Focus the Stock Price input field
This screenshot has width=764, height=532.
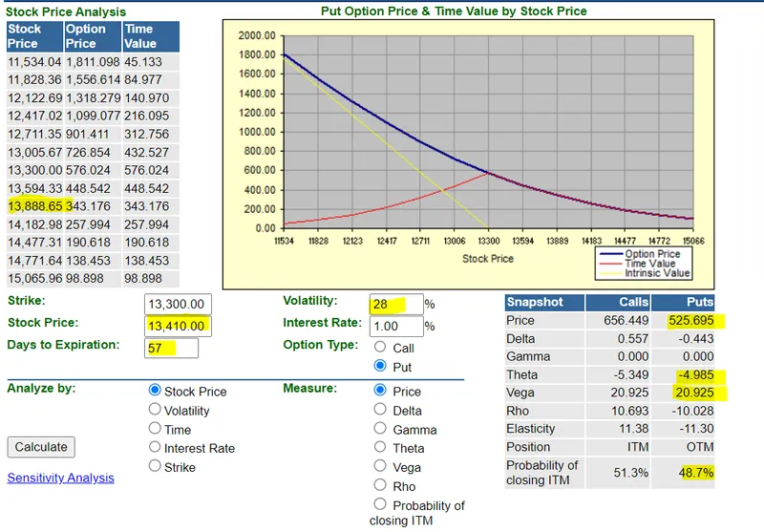pos(178,326)
